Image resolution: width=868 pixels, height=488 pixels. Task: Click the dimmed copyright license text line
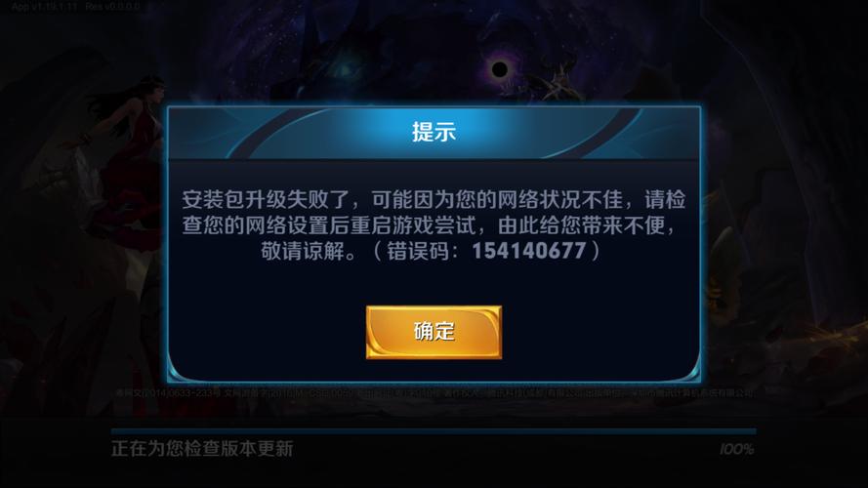434,392
